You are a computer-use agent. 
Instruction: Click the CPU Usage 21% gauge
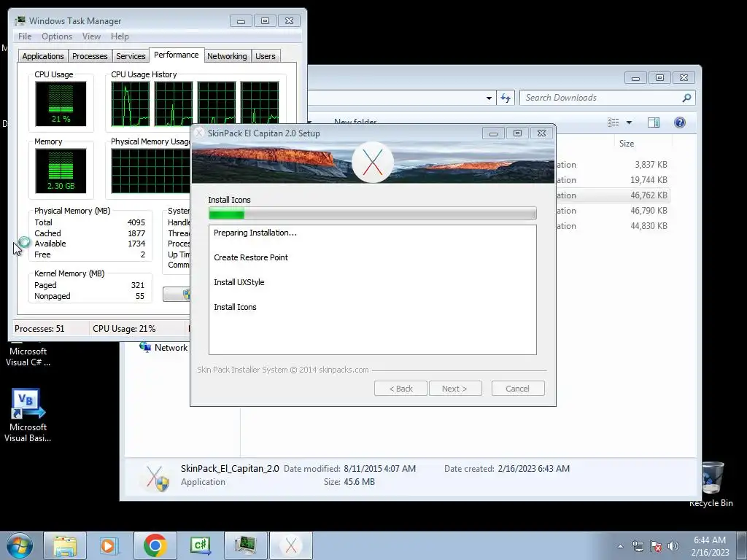coord(61,104)
